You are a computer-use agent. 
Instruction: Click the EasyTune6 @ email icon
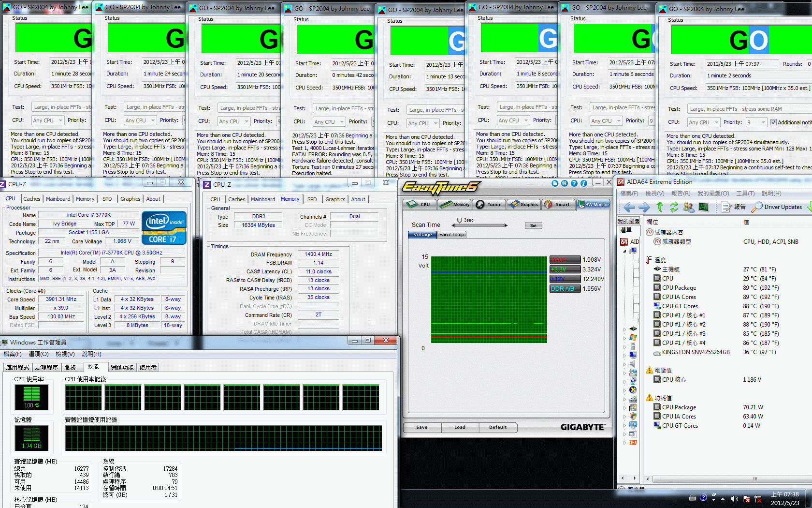pyautogui.click(x=564, y=183)
